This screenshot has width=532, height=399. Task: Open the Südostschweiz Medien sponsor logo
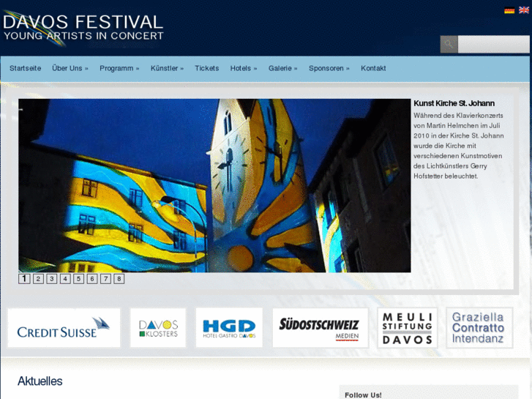pyautogui.click(x=321, y=328)
